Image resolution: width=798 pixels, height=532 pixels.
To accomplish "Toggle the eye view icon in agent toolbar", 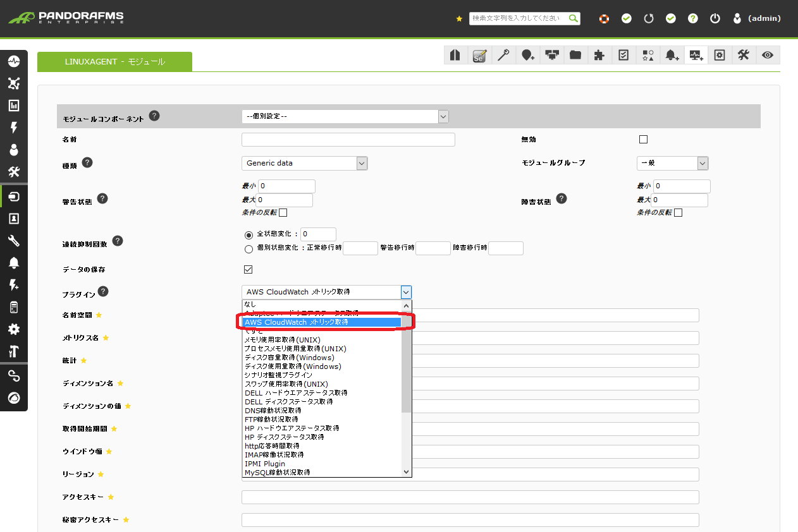I will 768,55.
